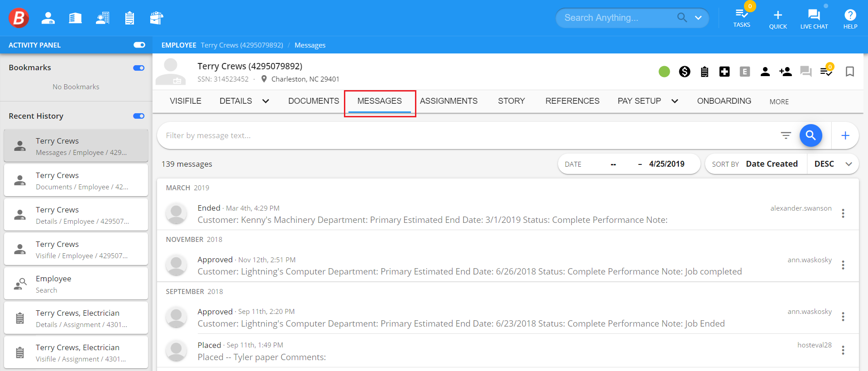Open Terry Crews, Electrician Visifile Assignment item
Image resolution: width=868 pixels, height=371 pixels.
click(x=76, y=352)
